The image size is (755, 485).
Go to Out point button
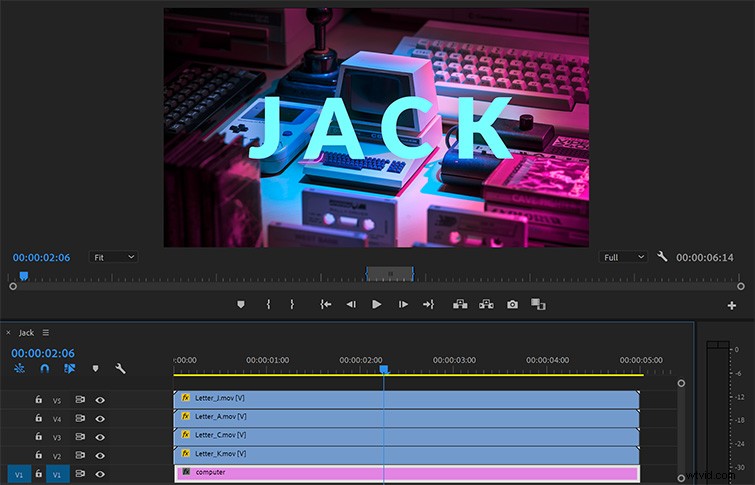click(428, 304)
